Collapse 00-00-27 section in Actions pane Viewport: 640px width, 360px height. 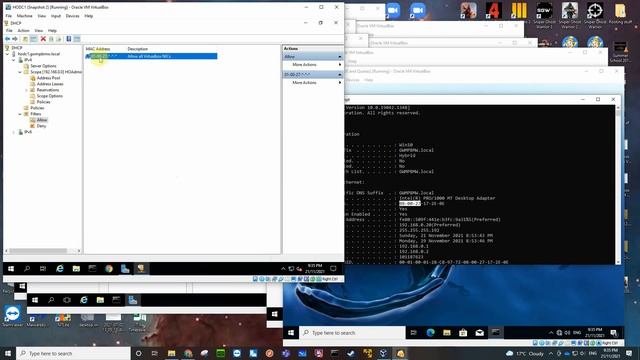(x=340, y=75)
